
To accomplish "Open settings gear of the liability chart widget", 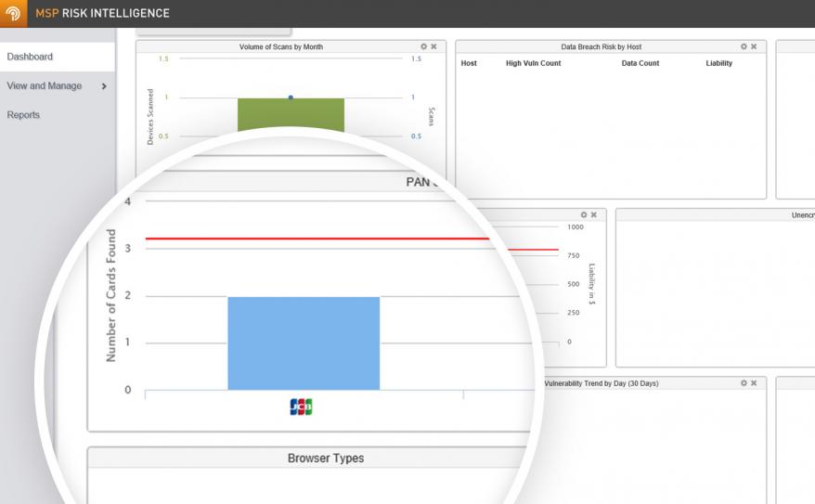I will click(584, 214).
